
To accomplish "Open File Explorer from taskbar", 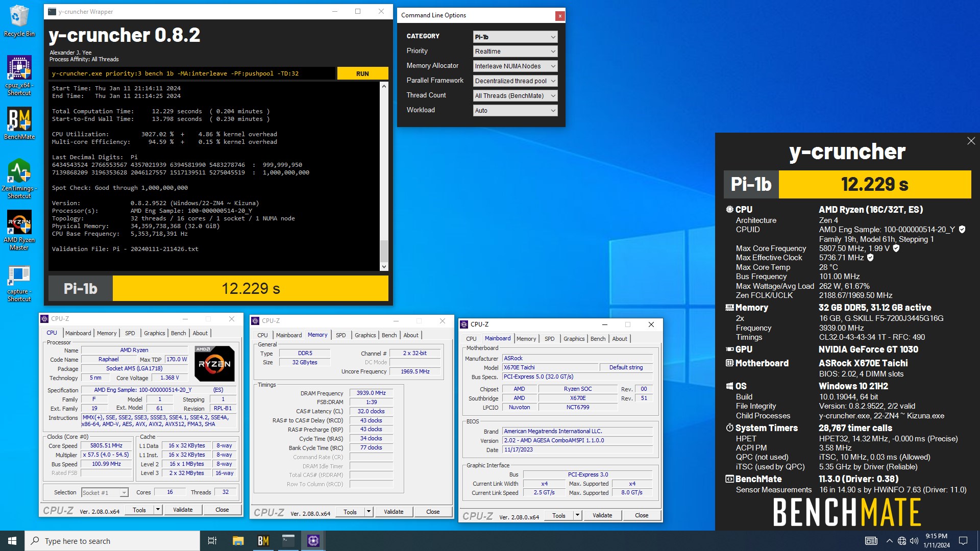I will point(238,541).
